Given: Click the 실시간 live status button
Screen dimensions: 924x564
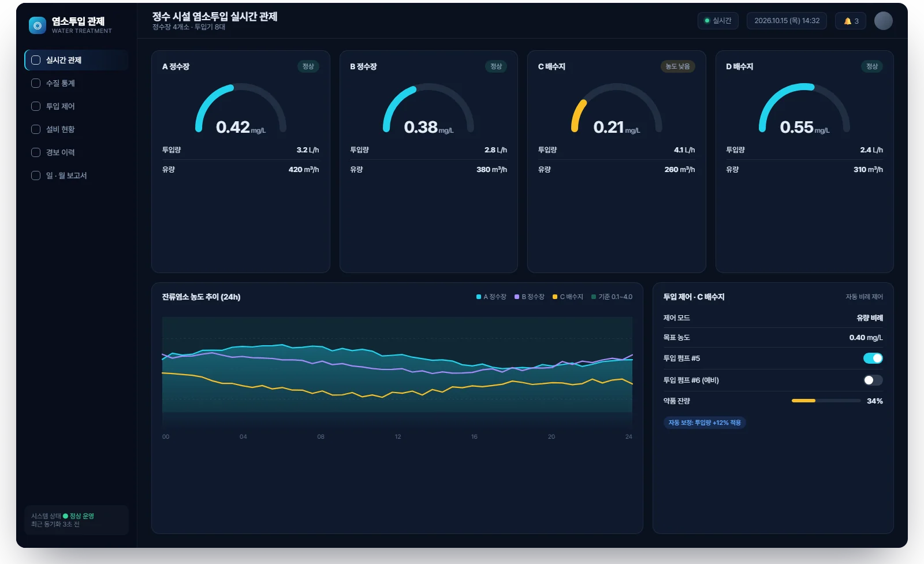Looking at the screenshot, I should pos(718,21).
